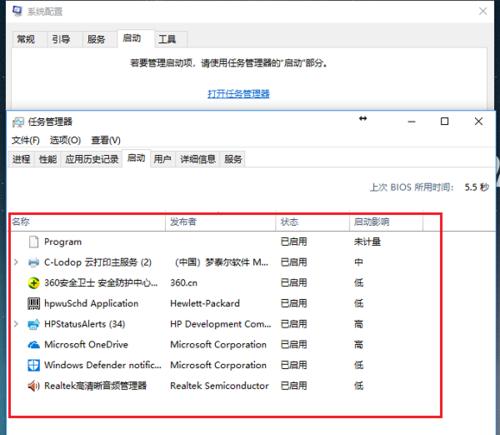Image resolution: width=500 pixels, height=435 pixels.
Task: Click the Hewlett-Packard publisher cell
Action: pos(205,304)
